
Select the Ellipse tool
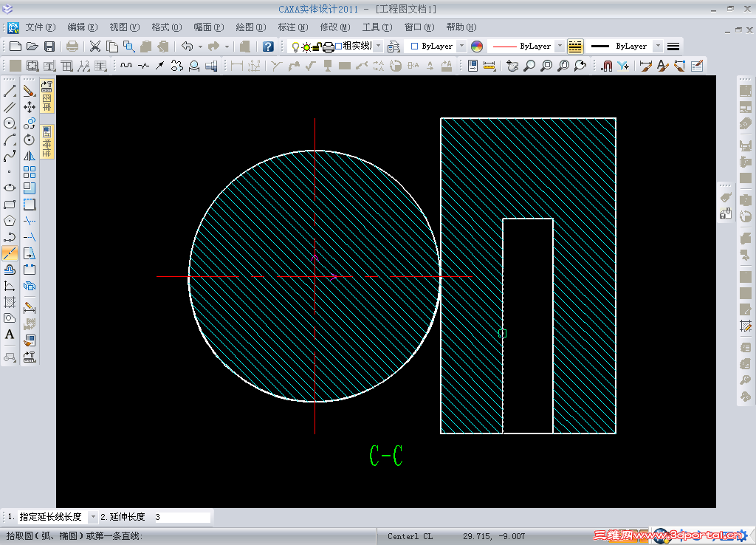point(10,188)
